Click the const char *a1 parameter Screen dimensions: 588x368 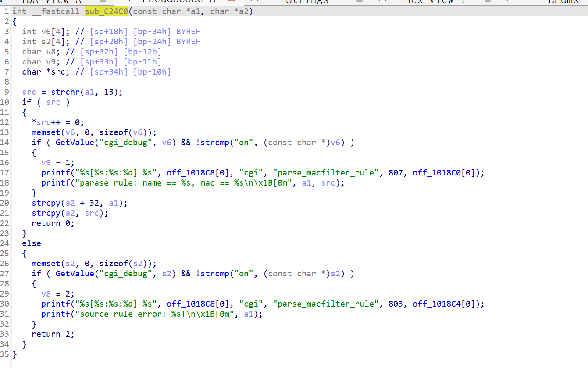point(169,11)
